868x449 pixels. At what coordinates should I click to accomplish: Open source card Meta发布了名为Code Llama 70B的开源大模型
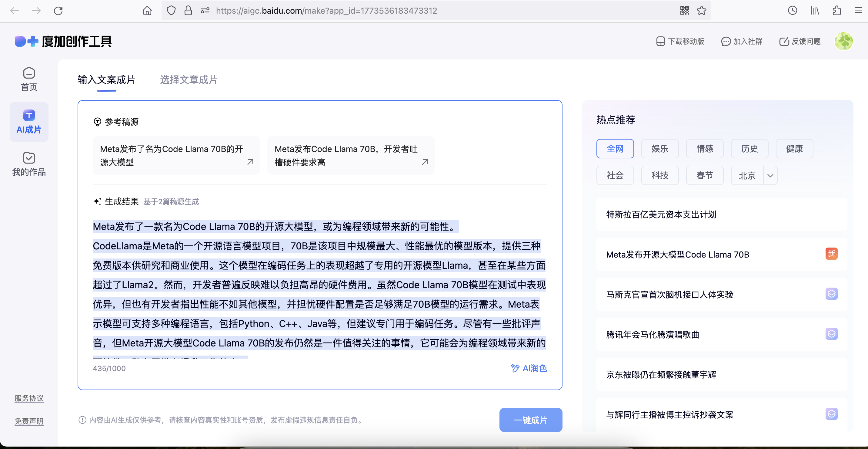(x=176, y=155)
